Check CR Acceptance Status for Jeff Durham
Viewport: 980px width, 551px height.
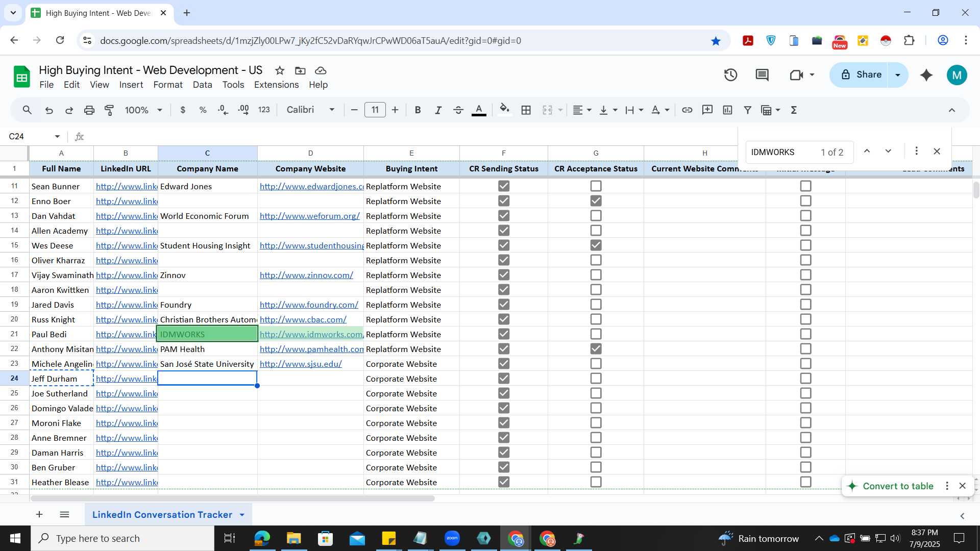click(x=596, y=379)
